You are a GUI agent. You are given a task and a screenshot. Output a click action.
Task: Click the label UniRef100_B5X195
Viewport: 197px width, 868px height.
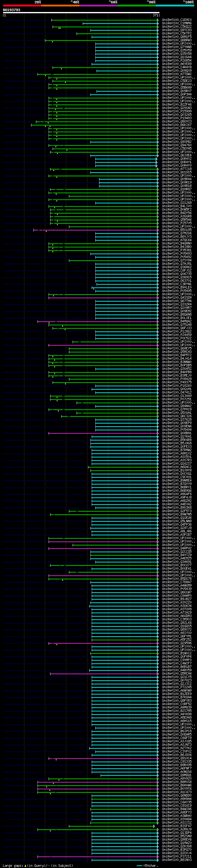point(176,230)
